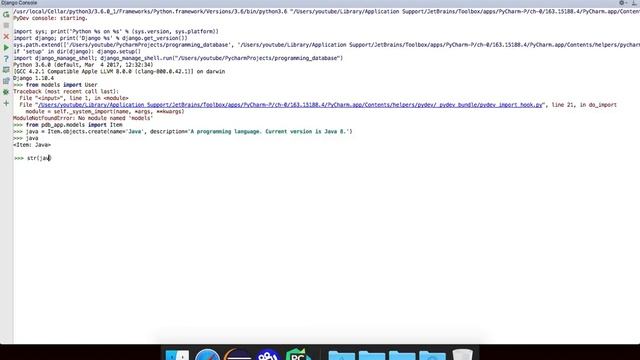The width and height of the screenshot is (640, 360).
Task: Click the green Execute current statement arrow
Action: tap(6, 47)
